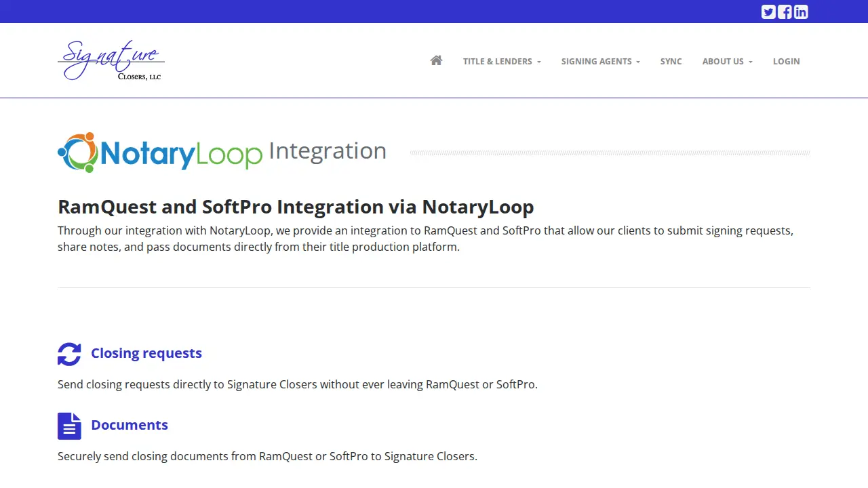Click the Documents heading

(130, 425)
